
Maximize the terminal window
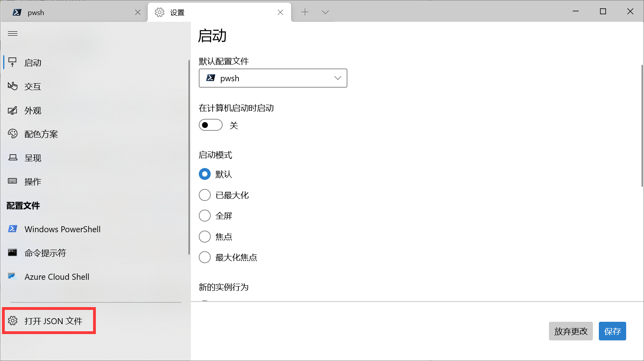coord(603,11)
